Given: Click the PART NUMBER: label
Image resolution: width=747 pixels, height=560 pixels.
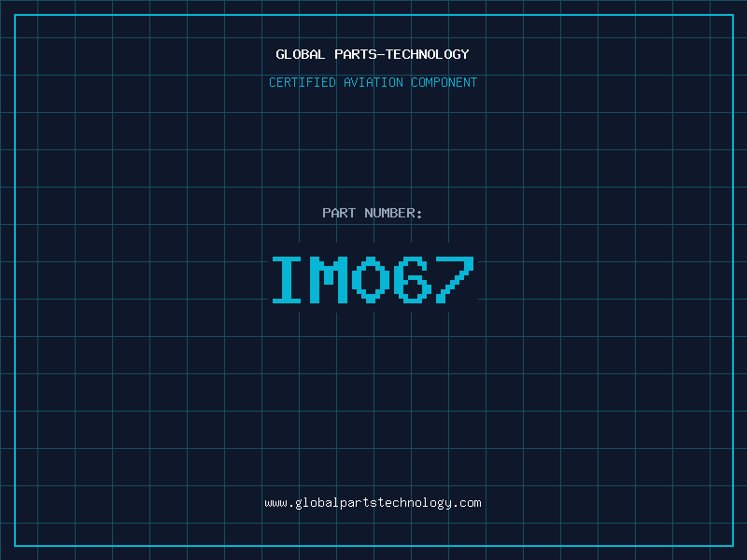Looking at the screenshot, I should click(x=373, y=213).
